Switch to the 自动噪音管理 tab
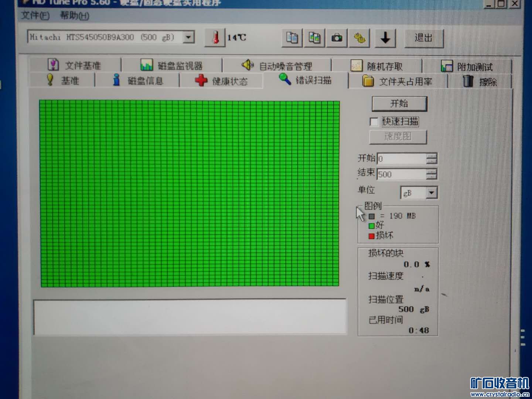Viewport: 532px width, 399px height. click(277, 66)
